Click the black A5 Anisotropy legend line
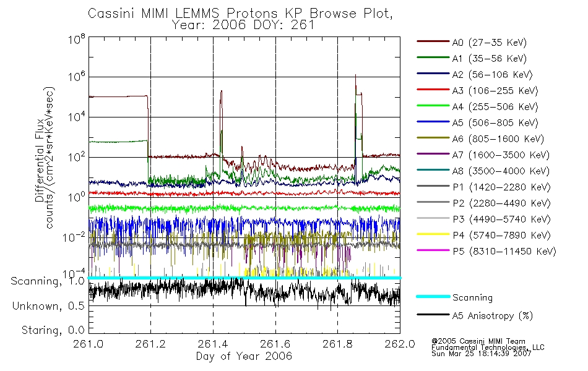Image resolution: width=588 pixels, height=371 pixels. coord(433,314)
